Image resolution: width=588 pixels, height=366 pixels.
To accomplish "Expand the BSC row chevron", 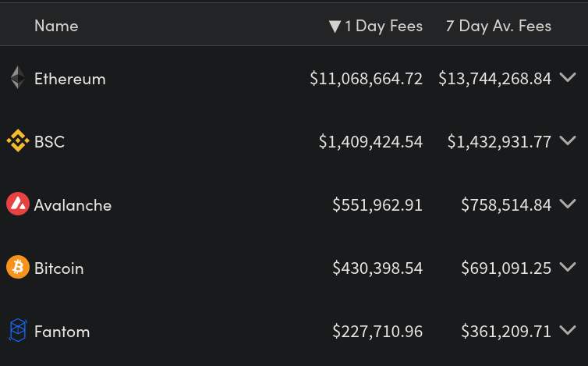I will [x=569, y=140].
